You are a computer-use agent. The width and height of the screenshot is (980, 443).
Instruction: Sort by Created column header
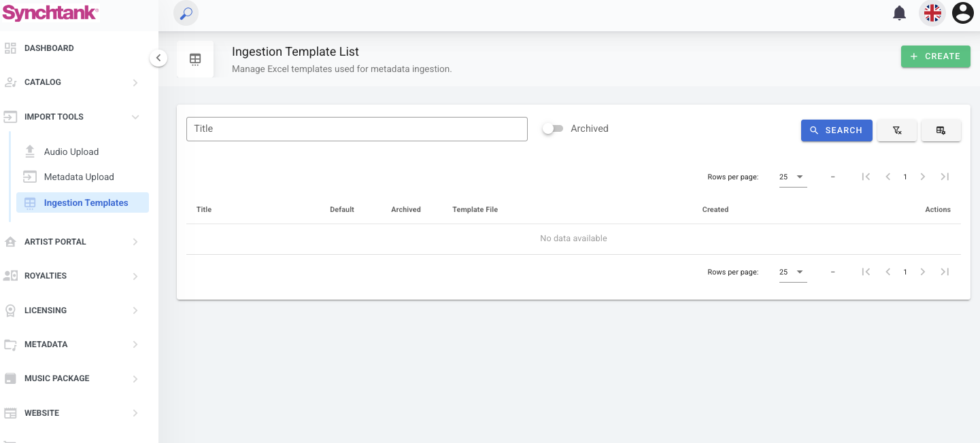[x=715, y=209]
